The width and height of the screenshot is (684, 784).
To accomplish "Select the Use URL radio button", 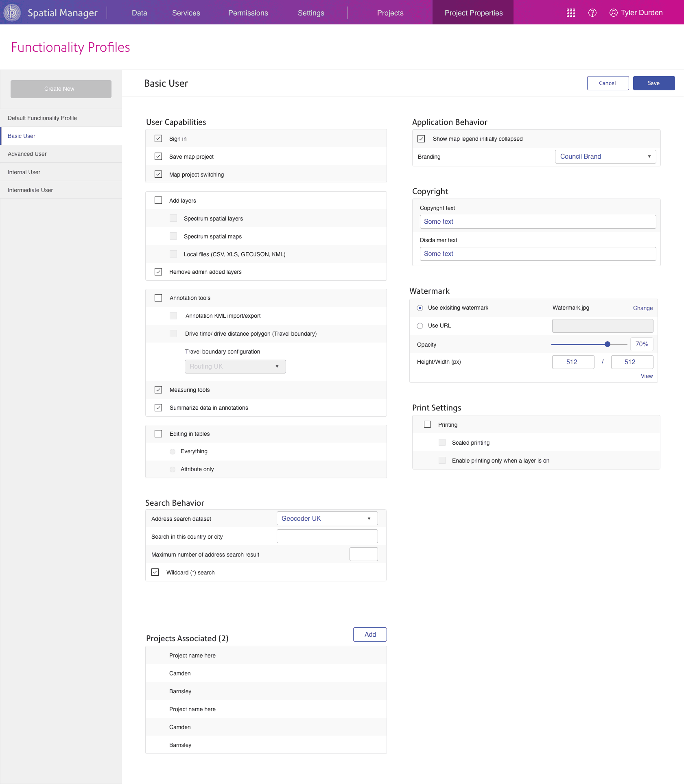I will click(420, 325).
